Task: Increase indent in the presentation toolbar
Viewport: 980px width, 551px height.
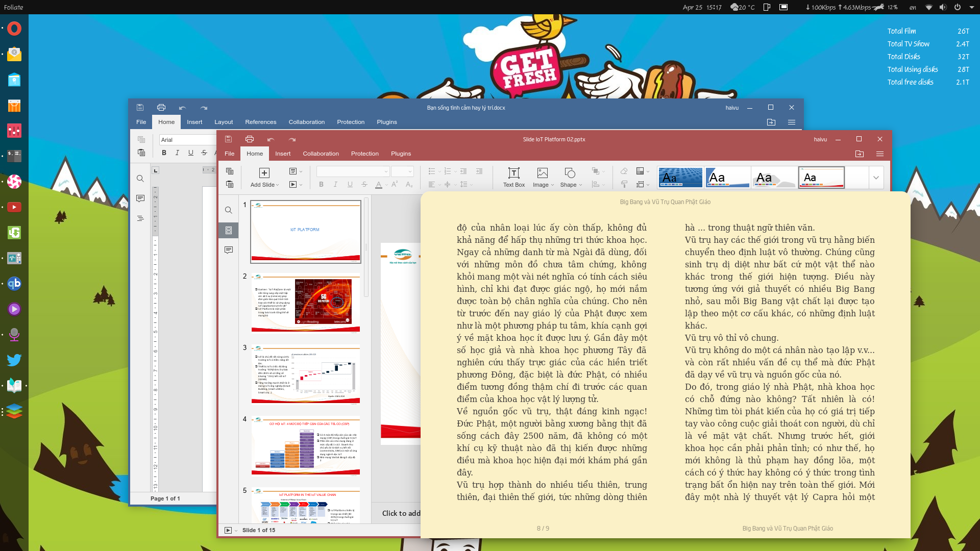Action: point(479,171)
